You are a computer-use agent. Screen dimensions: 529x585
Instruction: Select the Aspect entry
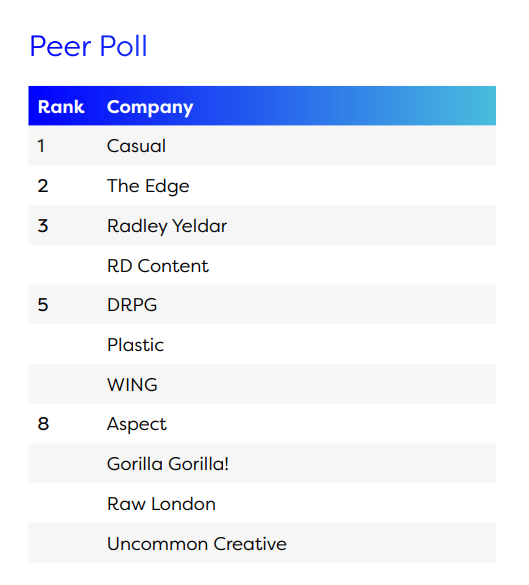pos(137,425)
